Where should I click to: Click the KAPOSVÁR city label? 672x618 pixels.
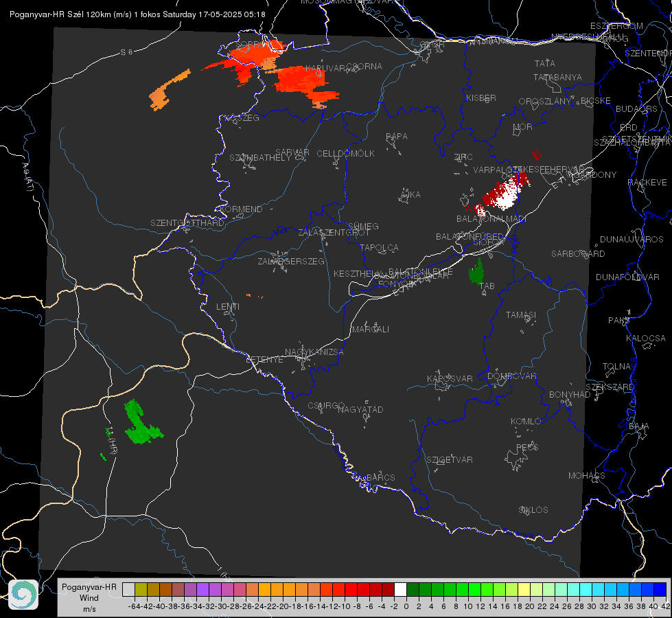coord(450,378)
